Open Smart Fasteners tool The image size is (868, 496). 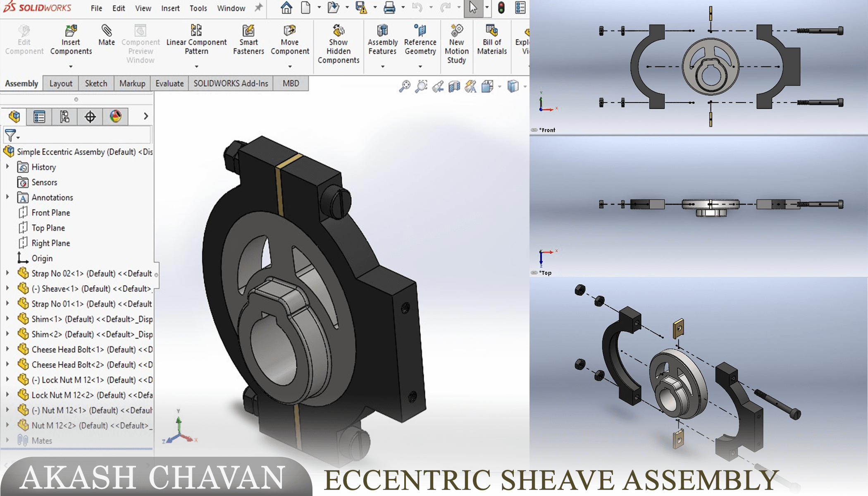pos(248,40)
